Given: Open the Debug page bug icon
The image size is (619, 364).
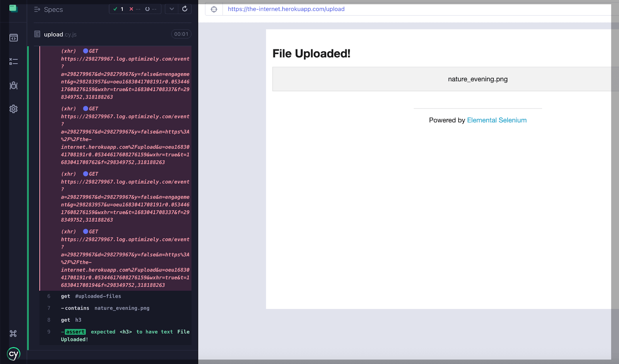Looking at the screenshot, I should [x=14, y=85].
